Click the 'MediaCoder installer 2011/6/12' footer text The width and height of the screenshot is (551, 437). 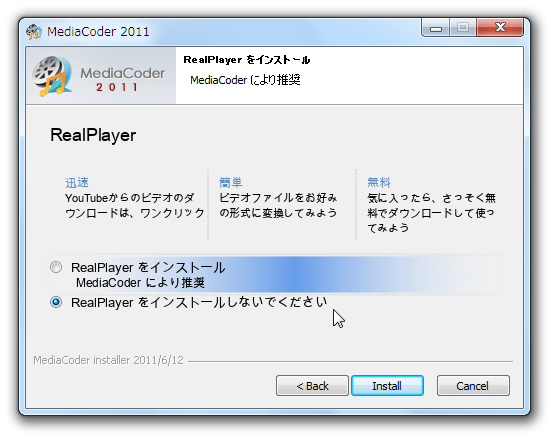(109, 360)
